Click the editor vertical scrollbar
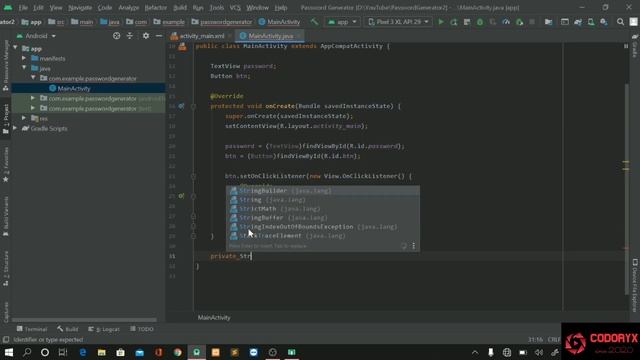 tap(626, 188)
